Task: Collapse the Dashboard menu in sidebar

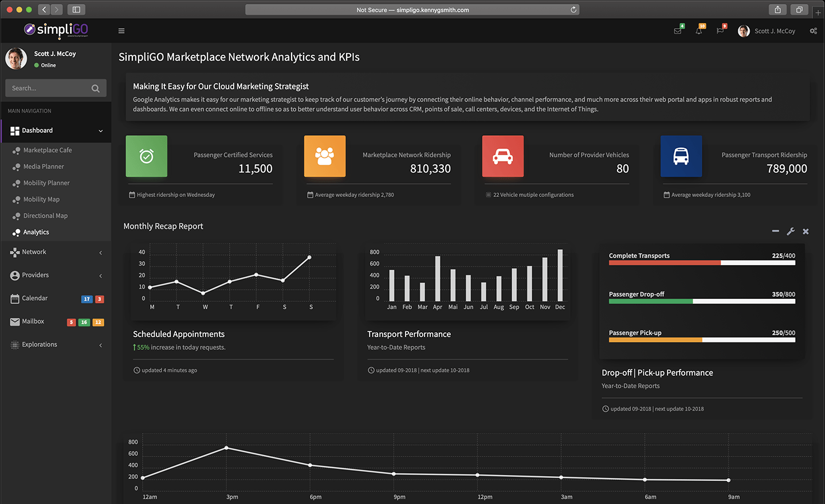Action: [x=101, y=131]
